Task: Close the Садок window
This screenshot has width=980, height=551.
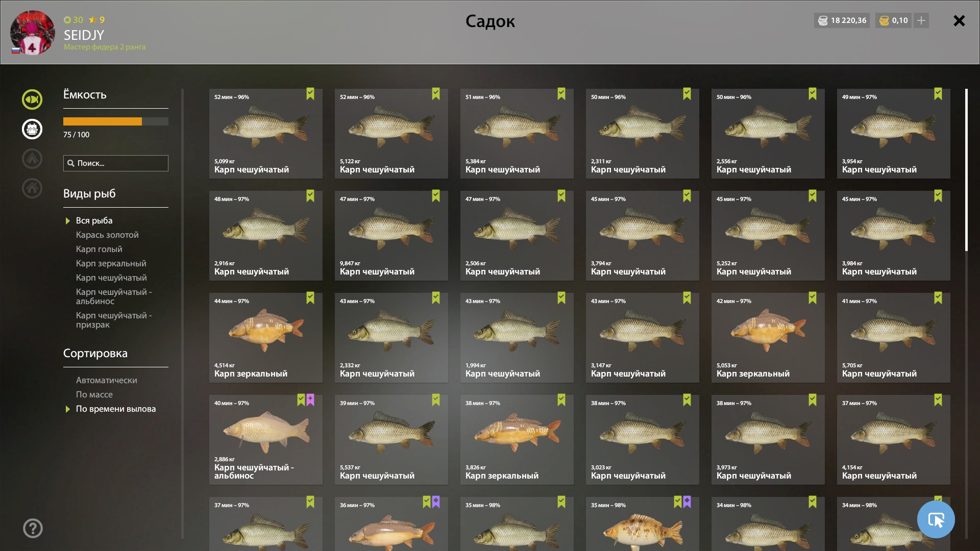Action: click(x=959, y=20)
